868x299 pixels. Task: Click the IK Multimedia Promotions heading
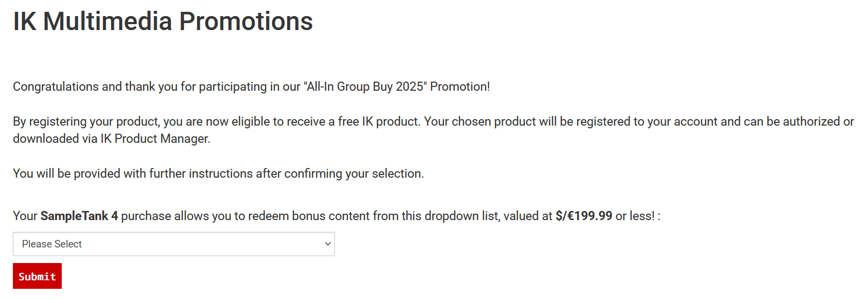click(163, 21)
